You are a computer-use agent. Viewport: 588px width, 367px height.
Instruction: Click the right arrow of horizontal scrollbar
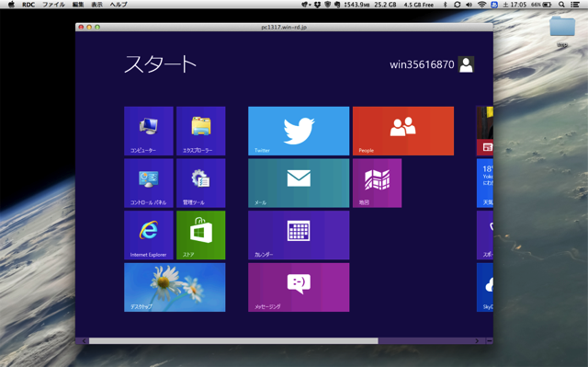(x=477, y=340)
